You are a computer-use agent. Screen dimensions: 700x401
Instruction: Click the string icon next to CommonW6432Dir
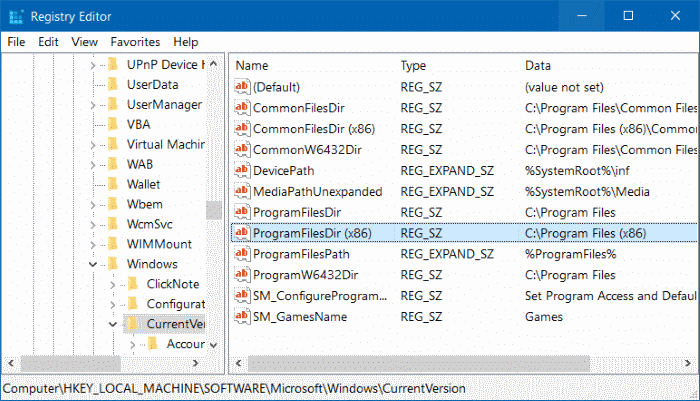(x=242, y=150)
